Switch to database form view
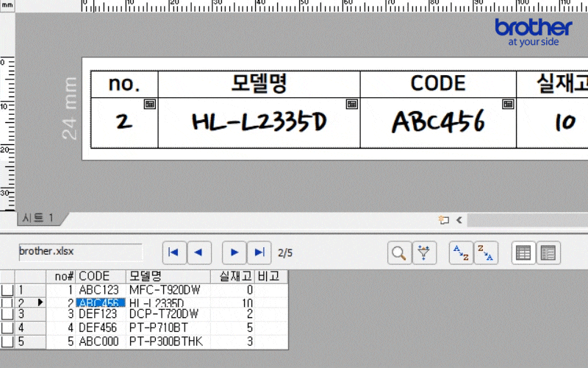Image resolution: width=588 pixels, height=368 pixels. (x=548, y=252)
